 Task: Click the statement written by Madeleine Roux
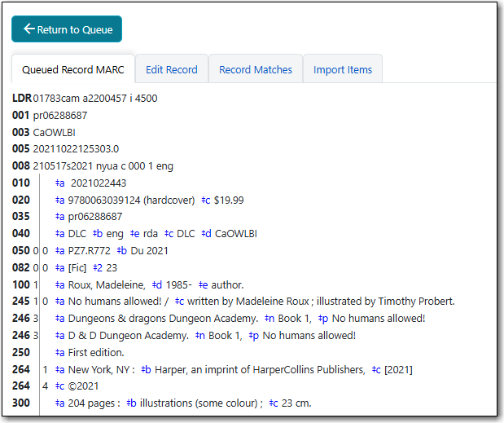pyautogui.click(x=248, y=301)
